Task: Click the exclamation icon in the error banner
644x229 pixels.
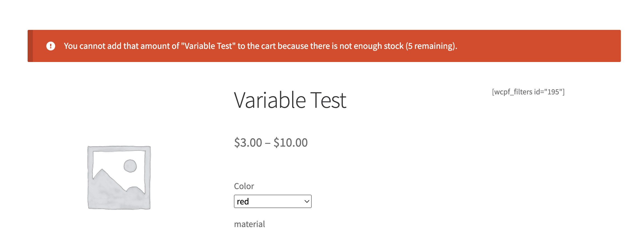Action: click(x=51, y=46)
